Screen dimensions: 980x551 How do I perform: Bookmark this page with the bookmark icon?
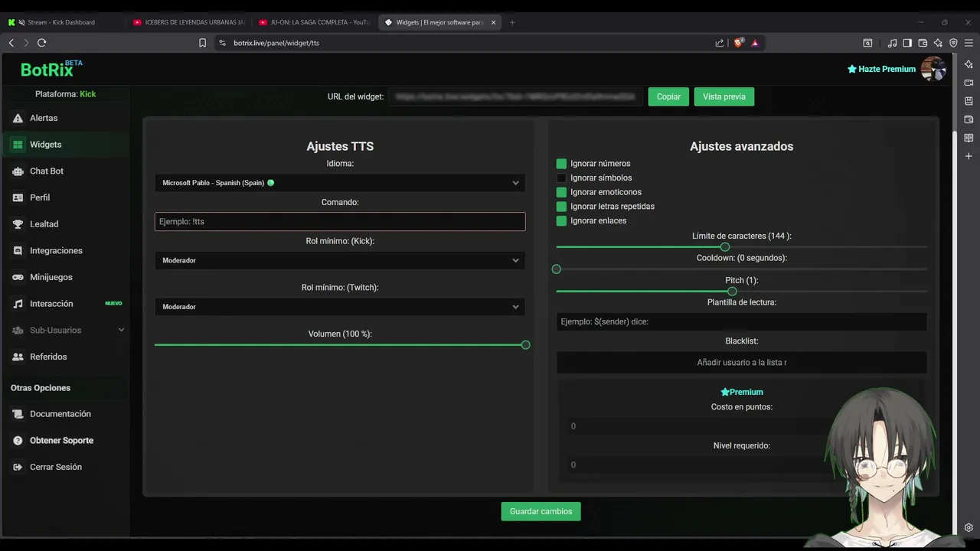click(x=202, y=43)
